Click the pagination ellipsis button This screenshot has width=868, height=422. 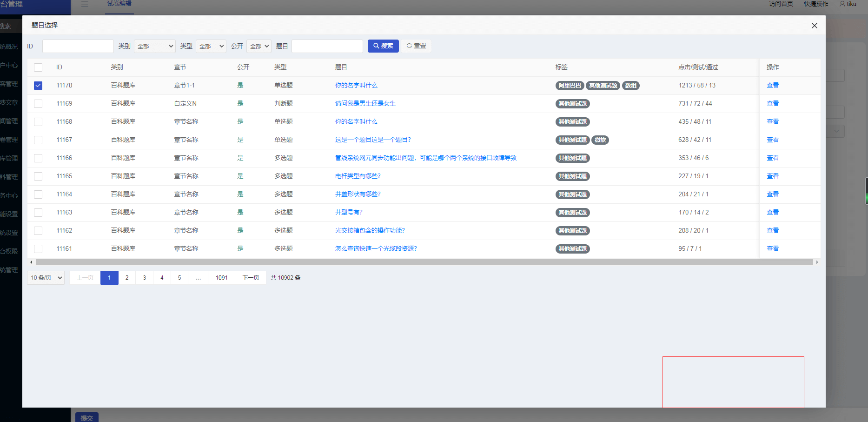tap(199, 278)
